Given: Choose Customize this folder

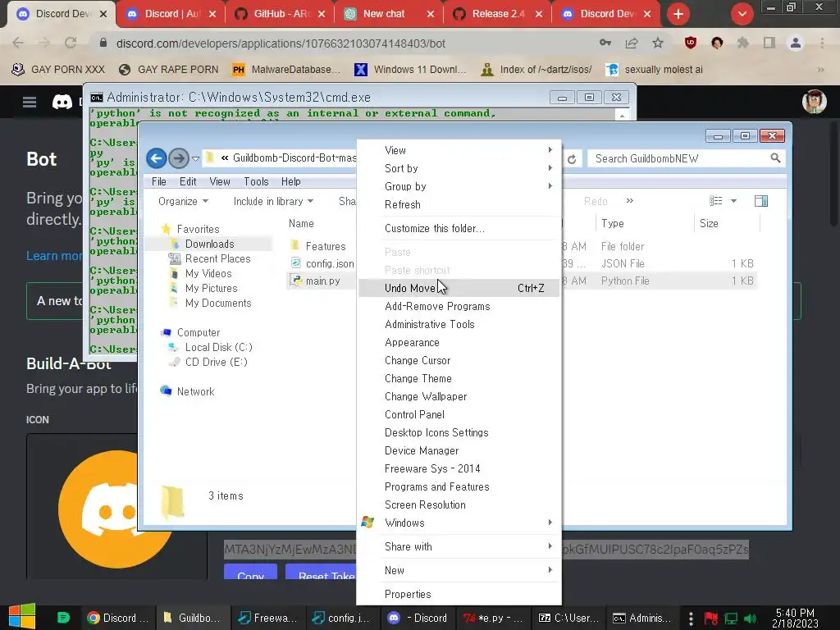Looking at the screenshot, I should [459, 228].
